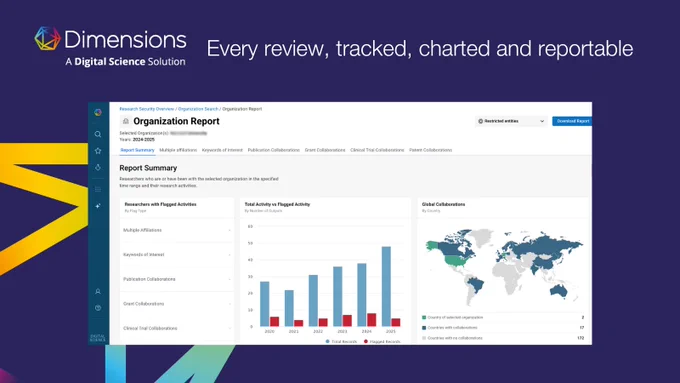Open the Patent Collaborations tab
Viewport: 680px width, 383px height.
point(431,150)
